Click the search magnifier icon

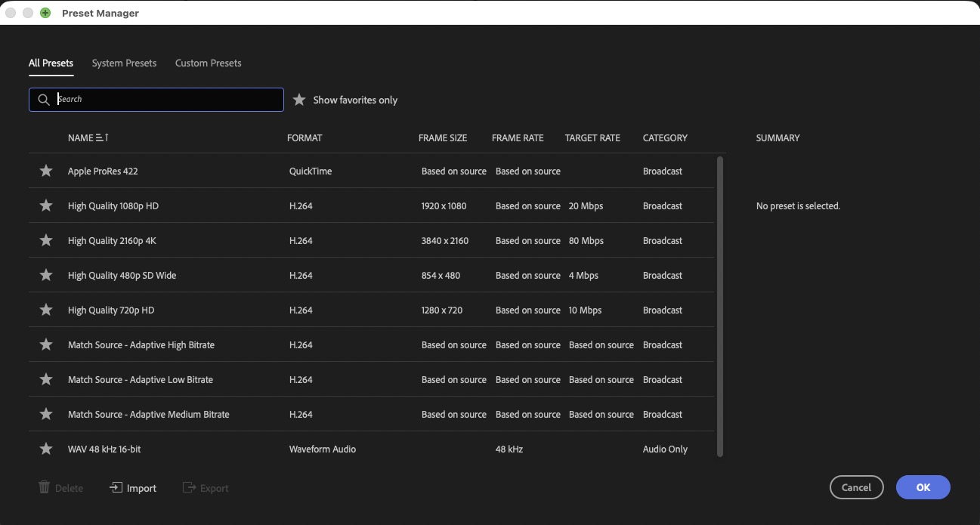pos(44,100)
